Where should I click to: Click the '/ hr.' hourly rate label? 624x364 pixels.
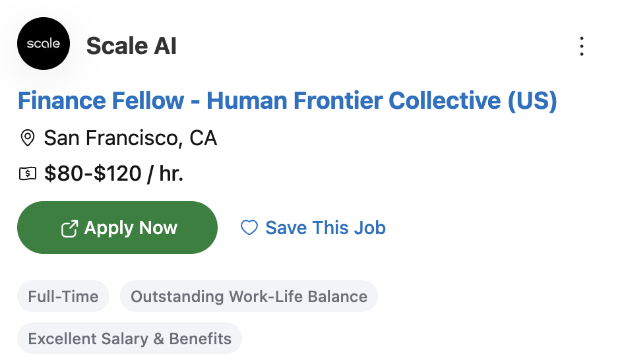[166, 174]
